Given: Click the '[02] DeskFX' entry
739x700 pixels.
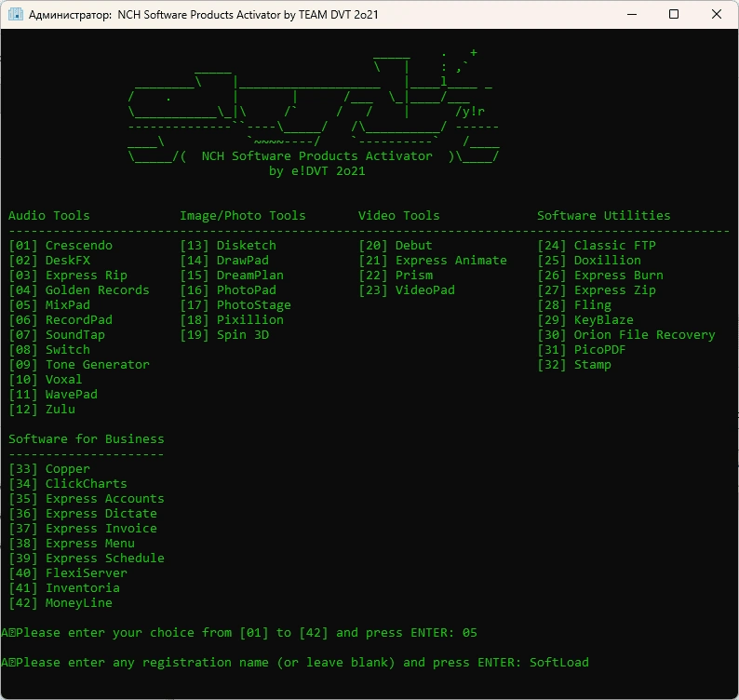Looking at the screenshot, I should click(x=49, y=261).
